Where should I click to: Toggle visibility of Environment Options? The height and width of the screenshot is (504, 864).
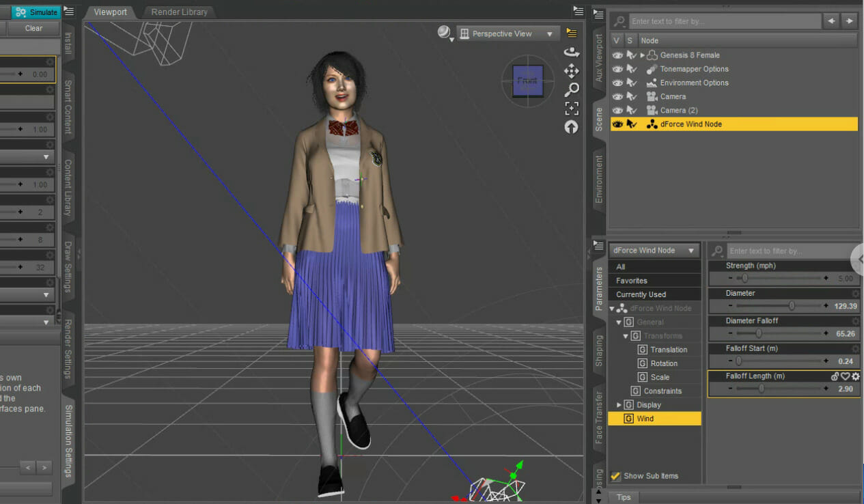(617, 83)
